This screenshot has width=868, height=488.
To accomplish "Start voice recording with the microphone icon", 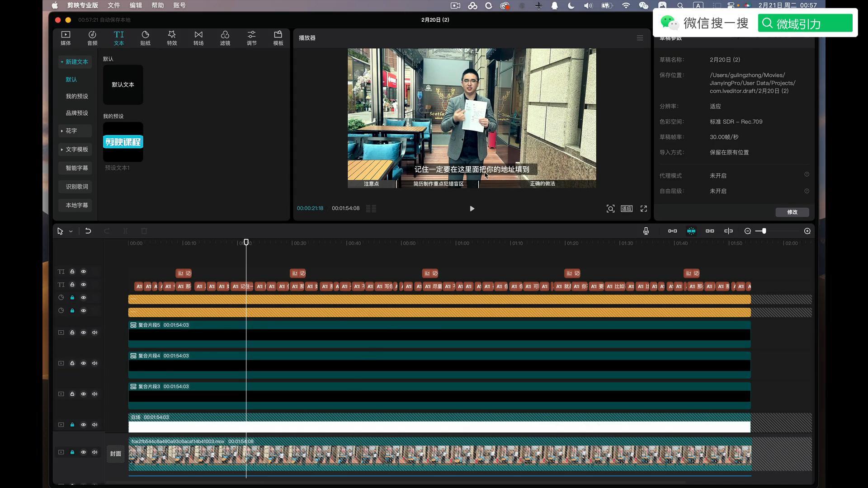I will coord(646,231).
